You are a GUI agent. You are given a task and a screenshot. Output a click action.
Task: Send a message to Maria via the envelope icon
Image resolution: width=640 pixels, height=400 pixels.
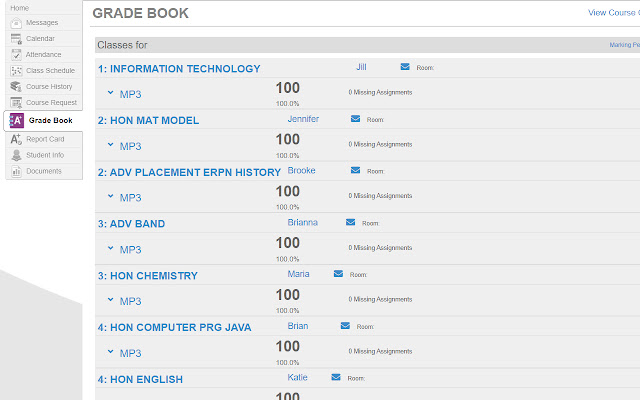338,274
